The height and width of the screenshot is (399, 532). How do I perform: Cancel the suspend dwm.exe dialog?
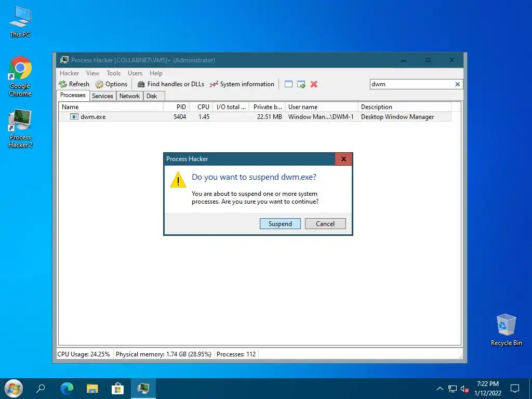point(325,223)
